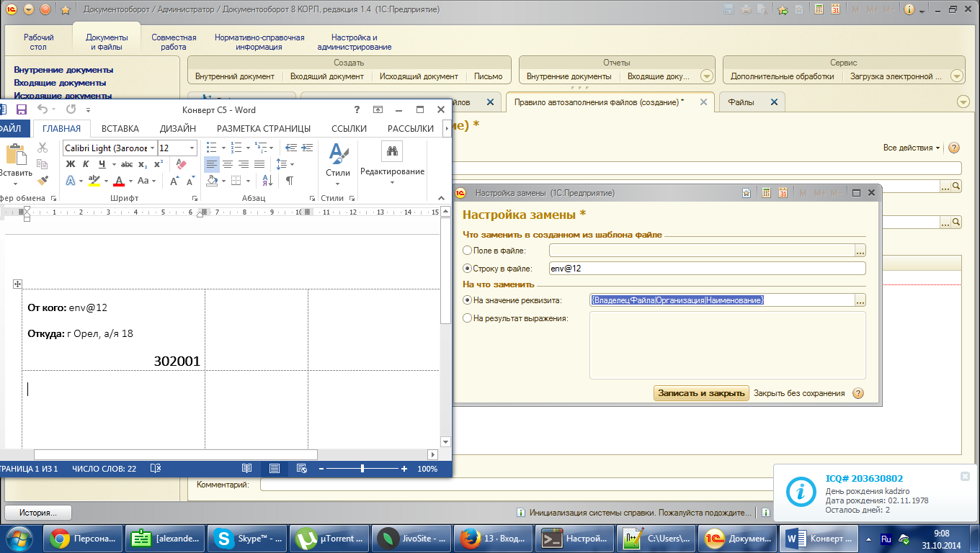Viewport: 980px width, 553px height.
Task: Toggle strikethrough text in Word
Action: click(x=127, y=164)
